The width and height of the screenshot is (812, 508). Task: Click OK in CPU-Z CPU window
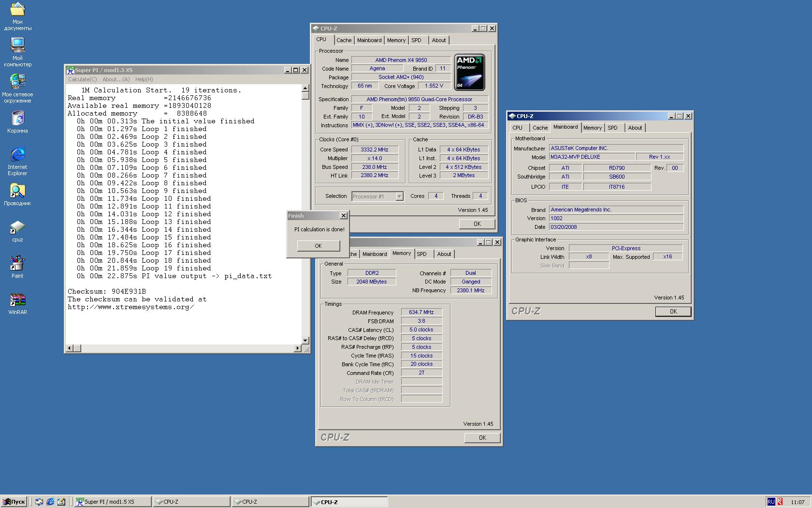click(477, 224)
